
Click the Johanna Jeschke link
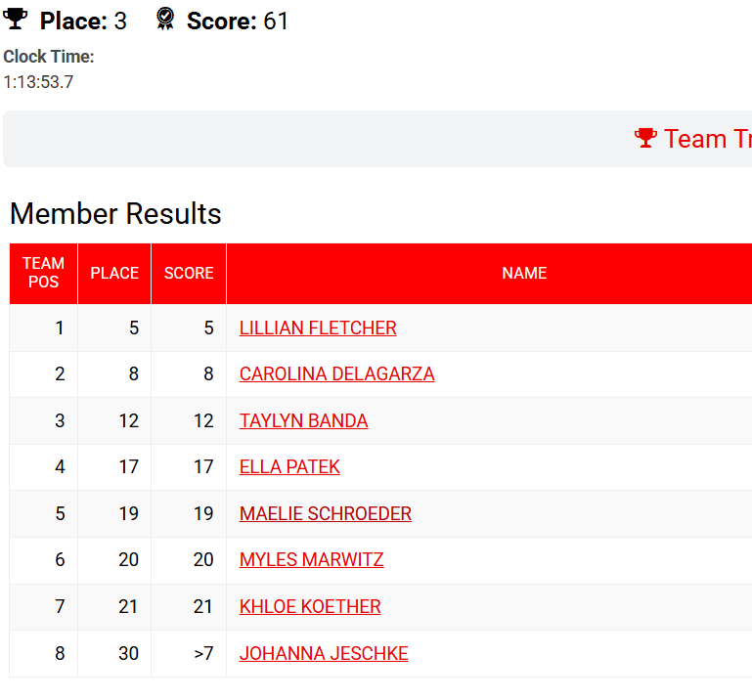[324, 653]
